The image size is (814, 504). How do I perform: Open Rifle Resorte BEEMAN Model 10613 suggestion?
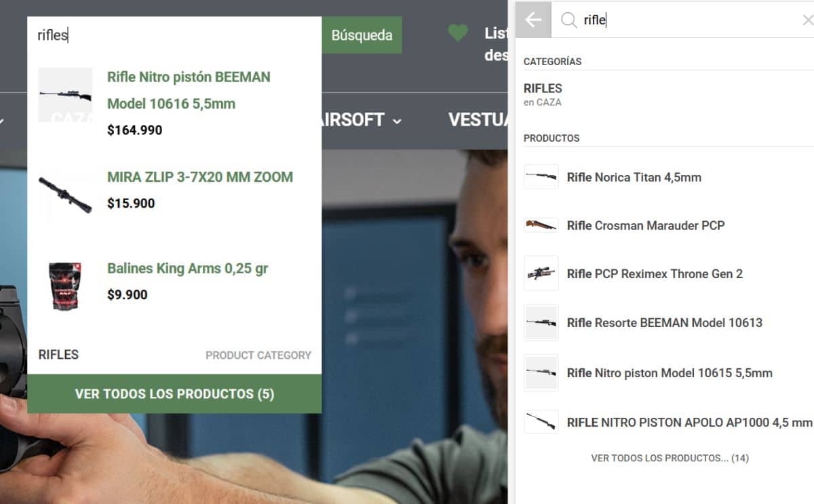tap(668, 322)
